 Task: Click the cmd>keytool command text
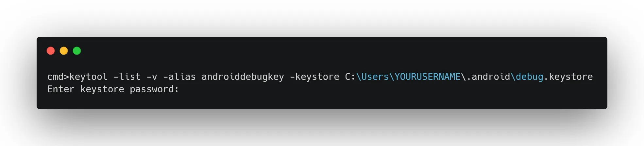coord(77,77)
